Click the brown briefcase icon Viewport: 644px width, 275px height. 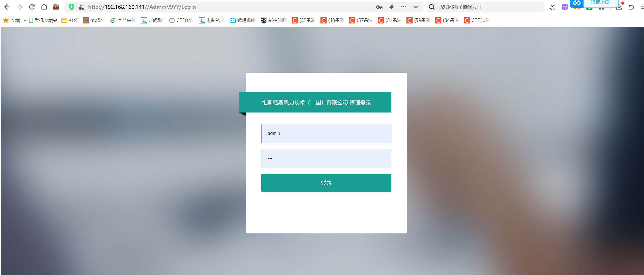(x=56, y=7)
